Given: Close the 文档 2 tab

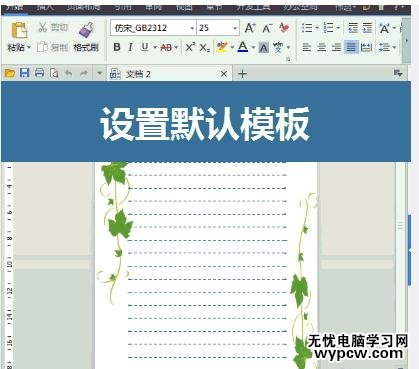Looking at the screenshot, I should (224, 74).
